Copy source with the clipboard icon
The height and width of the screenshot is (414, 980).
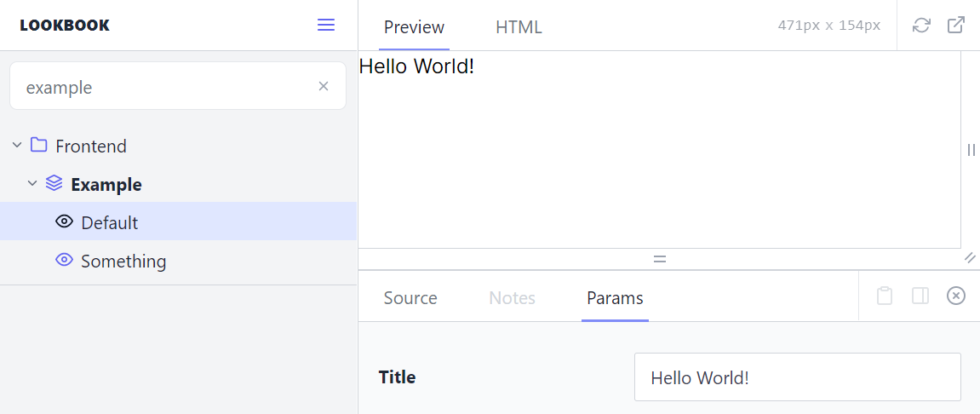coord(884,296)
